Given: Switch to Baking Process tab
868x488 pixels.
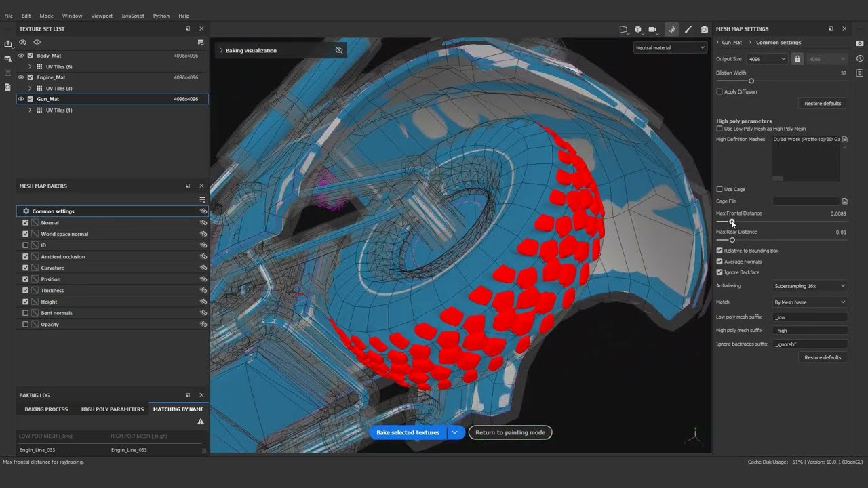Looking at the screenshot, I should click(46, 409).
